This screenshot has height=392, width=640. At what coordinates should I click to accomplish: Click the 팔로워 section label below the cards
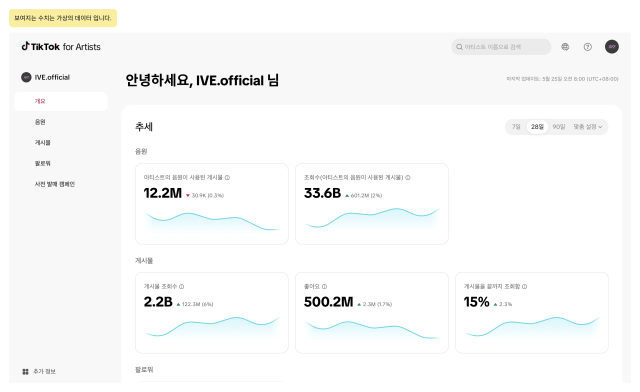point(144,370)
